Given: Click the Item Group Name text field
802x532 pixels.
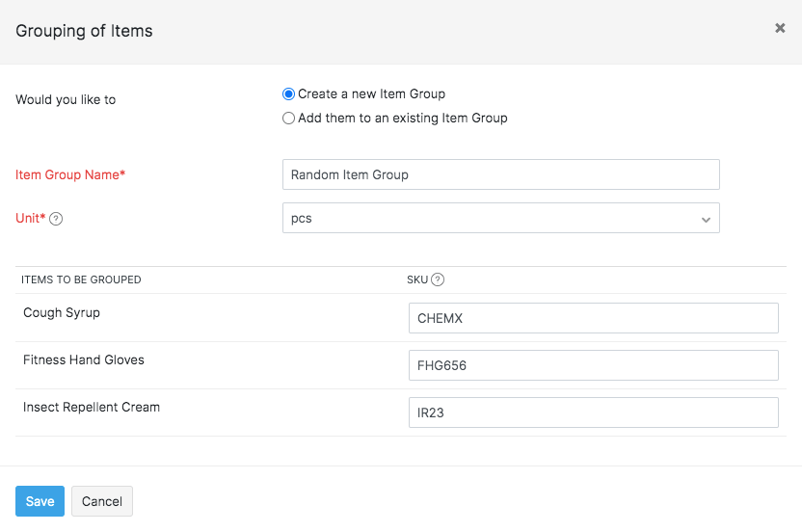Looking at the screenshot, I should click(x=500, y=174).
